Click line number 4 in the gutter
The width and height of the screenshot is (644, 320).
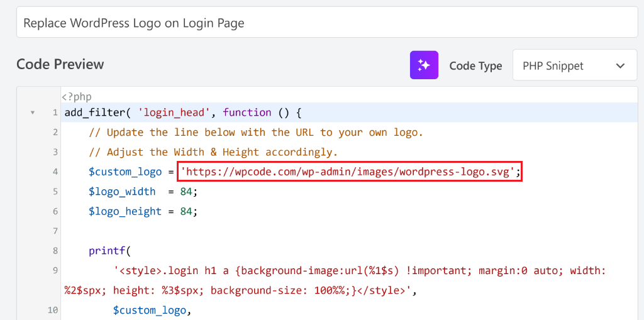(55, 172)
